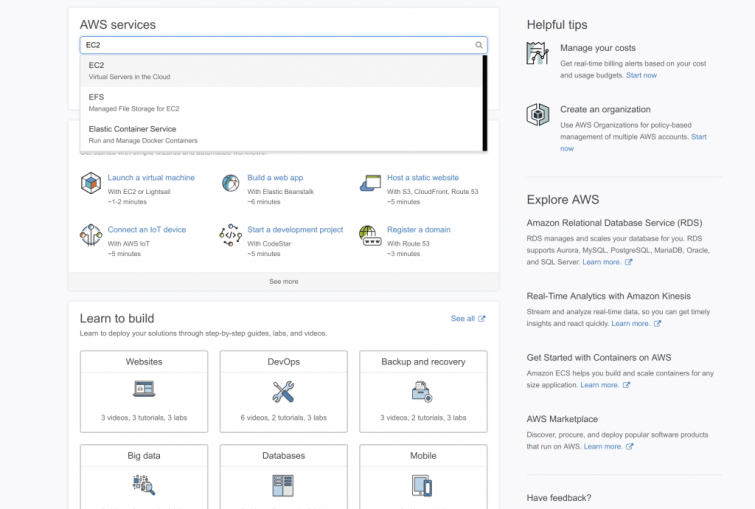755x509 pixels.
Task: Open the Host a static website link
Action: tap(423, 178)
